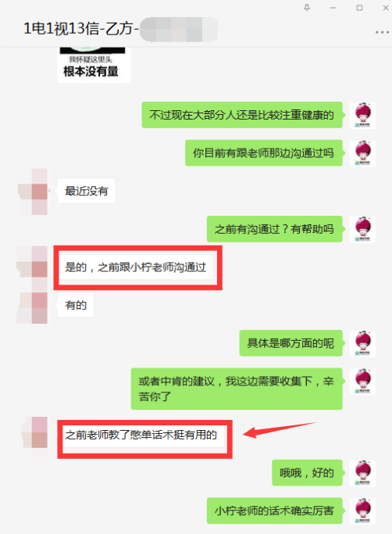Click sender avatar beside 哦哦，好的
The image size is (392, 534).
363,473
